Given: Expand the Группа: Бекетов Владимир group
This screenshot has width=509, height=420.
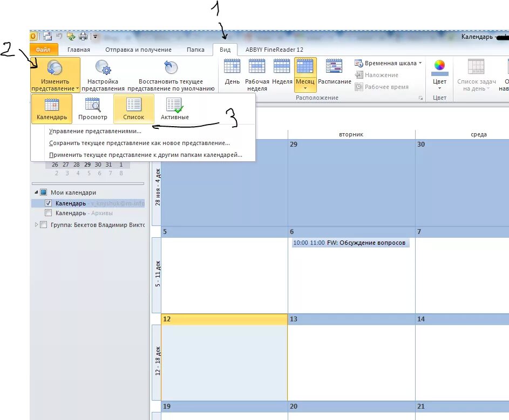Looking at the screenshot, I should coord(36,224).
